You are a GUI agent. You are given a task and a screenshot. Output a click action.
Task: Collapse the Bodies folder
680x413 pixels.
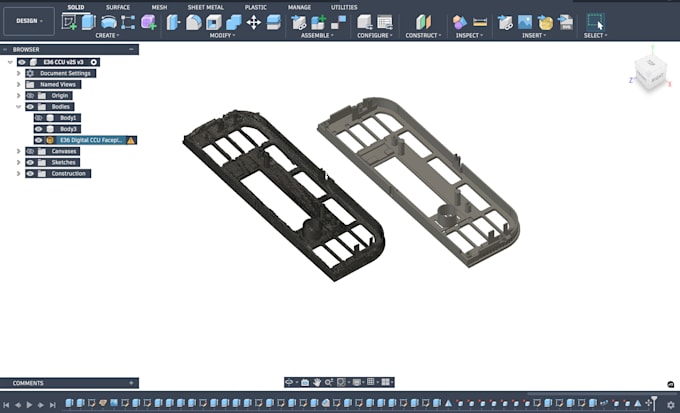pyautogui.click(x=19, y=107)
